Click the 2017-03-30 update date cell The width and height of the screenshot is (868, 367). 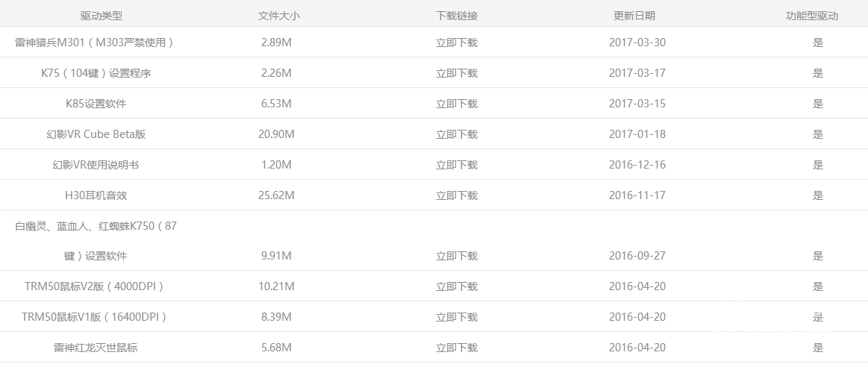637,43
